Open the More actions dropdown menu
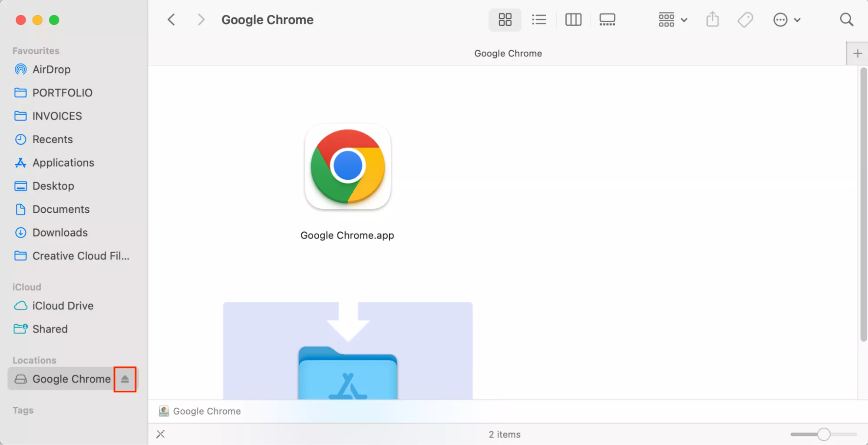868x445 pixels. [x=786, y=20]
